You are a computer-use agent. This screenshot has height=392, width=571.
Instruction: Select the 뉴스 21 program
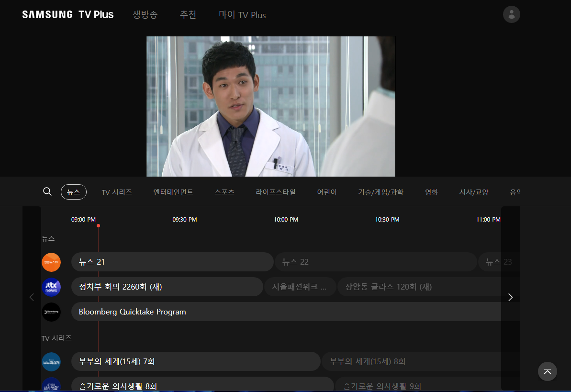click(x=172, y=262)
